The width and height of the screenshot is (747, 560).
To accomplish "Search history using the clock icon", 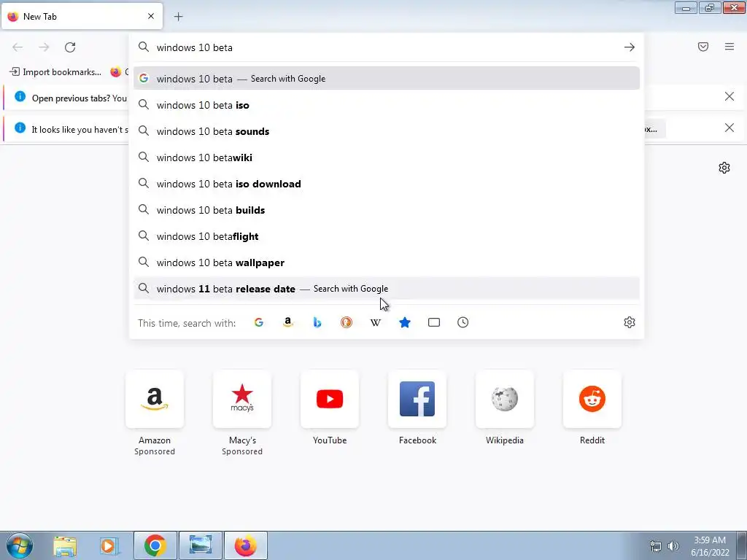I will click(x=462, y=322).
